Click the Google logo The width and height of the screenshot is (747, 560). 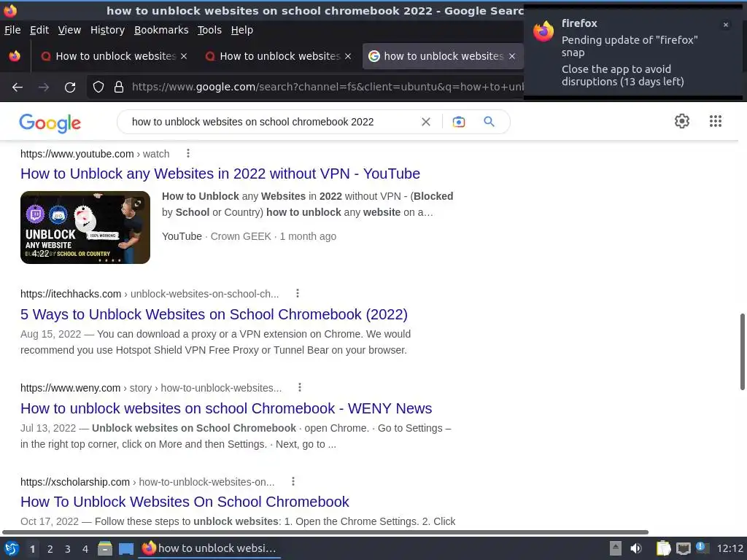pos(50,122)
